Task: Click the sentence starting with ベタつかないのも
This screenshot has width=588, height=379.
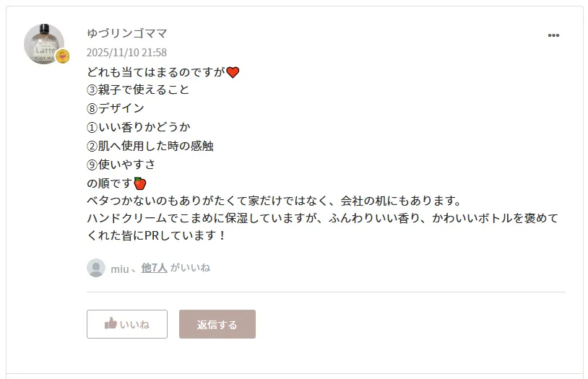Action: pyautogui.click(x=274, y=200)
